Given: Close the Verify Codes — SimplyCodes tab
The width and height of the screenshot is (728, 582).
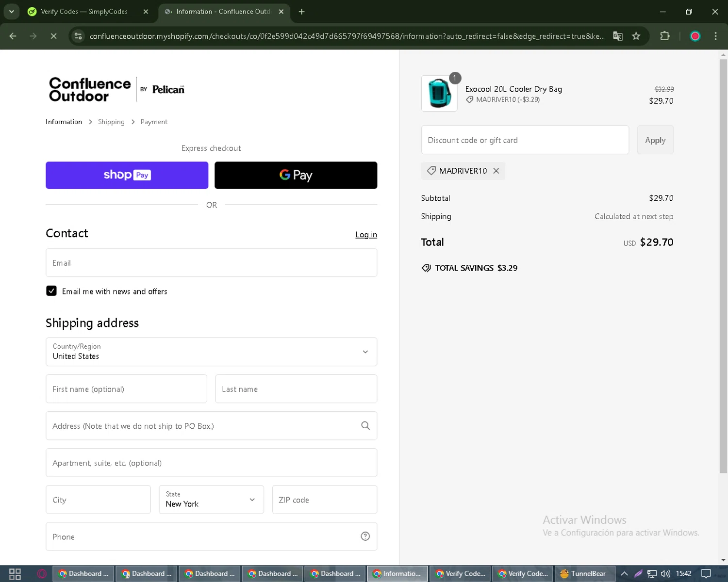Looking at the screenshot, I should (146, 12).
